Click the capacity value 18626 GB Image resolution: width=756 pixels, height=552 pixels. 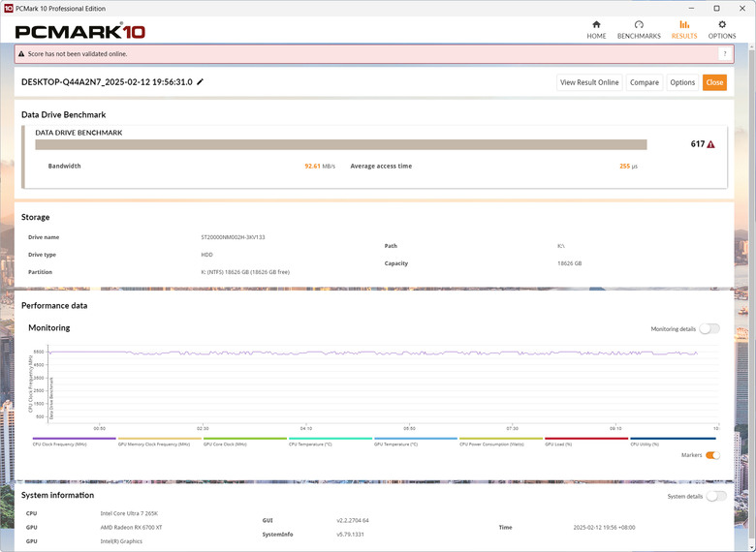569,263
